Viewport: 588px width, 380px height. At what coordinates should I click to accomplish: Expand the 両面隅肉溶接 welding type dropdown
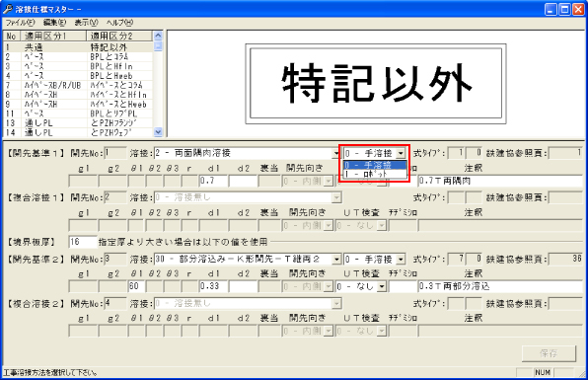coord(336,153)
